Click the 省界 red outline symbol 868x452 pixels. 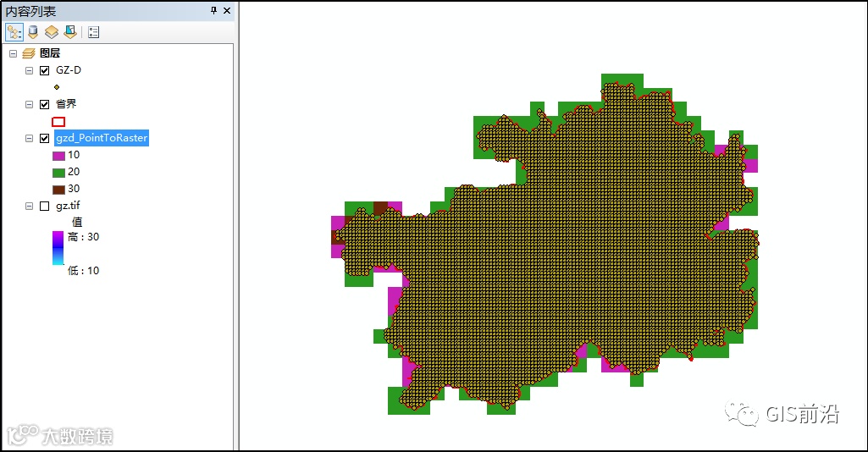58,122
